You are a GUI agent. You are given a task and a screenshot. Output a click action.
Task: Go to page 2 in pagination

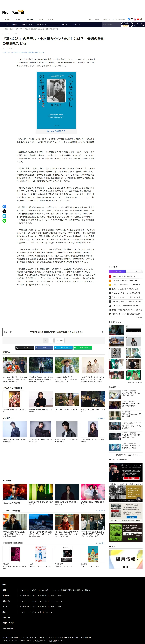51,340
